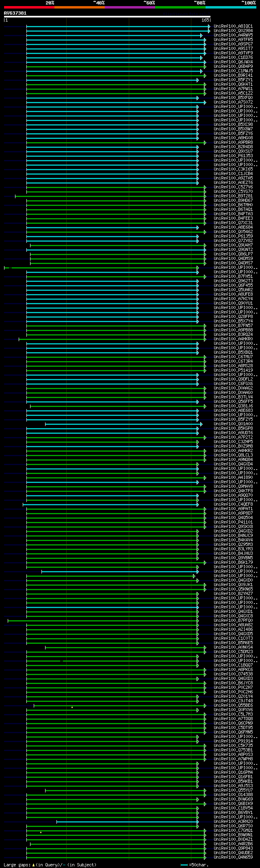The image size is (260, 868).
Task: Click the UniRef100_A0N0S4 label
Action: (x=233, y=647)
